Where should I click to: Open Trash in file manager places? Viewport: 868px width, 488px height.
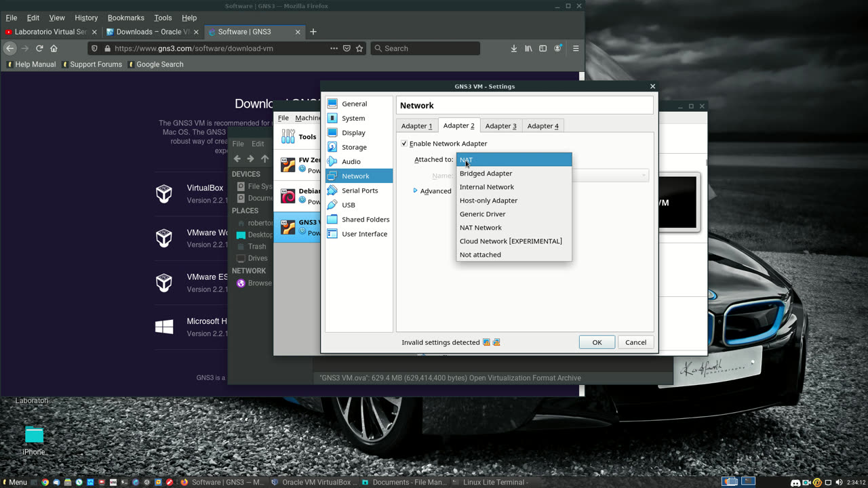[252, 247]
